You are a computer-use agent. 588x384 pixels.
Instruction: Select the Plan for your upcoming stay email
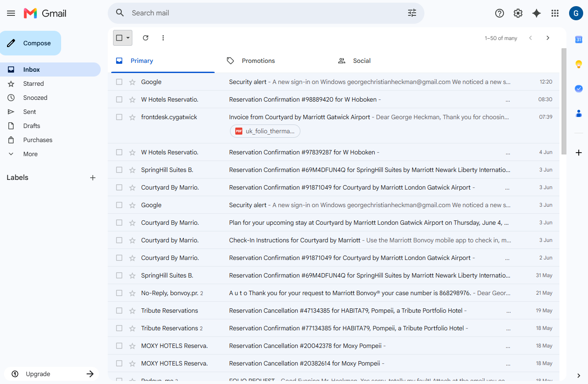point(119,223)
